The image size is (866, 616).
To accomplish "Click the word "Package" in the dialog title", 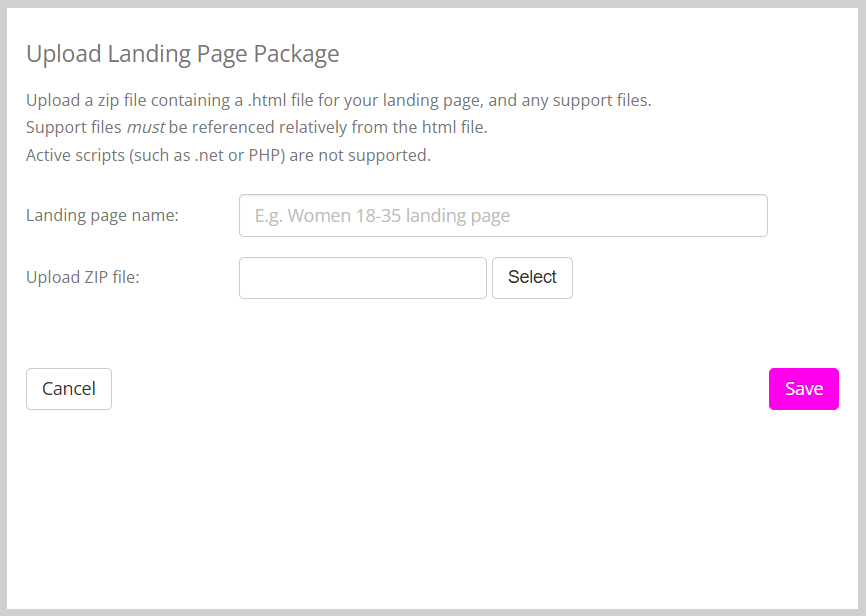I will [x=300, y=54].
